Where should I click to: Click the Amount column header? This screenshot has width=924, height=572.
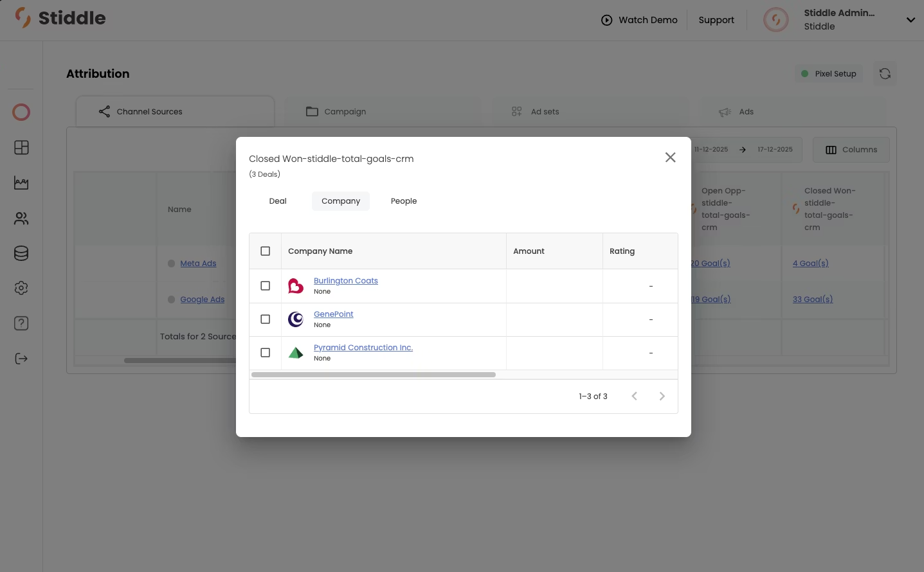[554, 251]
